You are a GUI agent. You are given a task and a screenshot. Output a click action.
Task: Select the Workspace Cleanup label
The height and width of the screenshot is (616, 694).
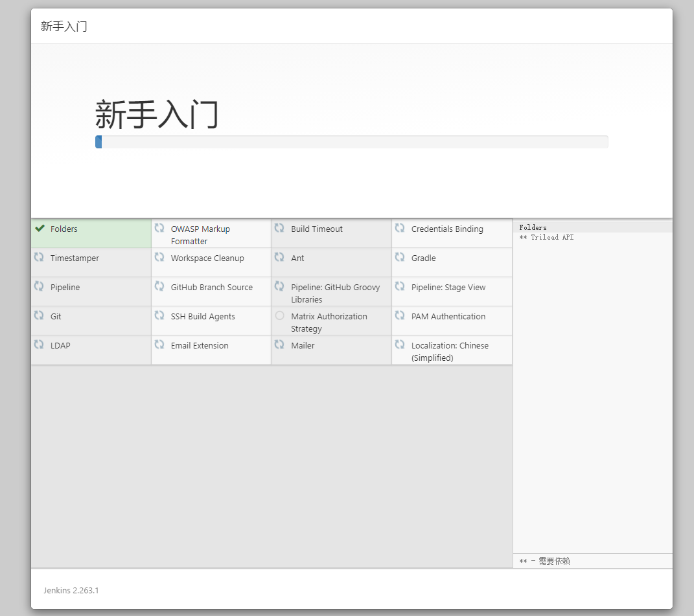coord(207,258)
